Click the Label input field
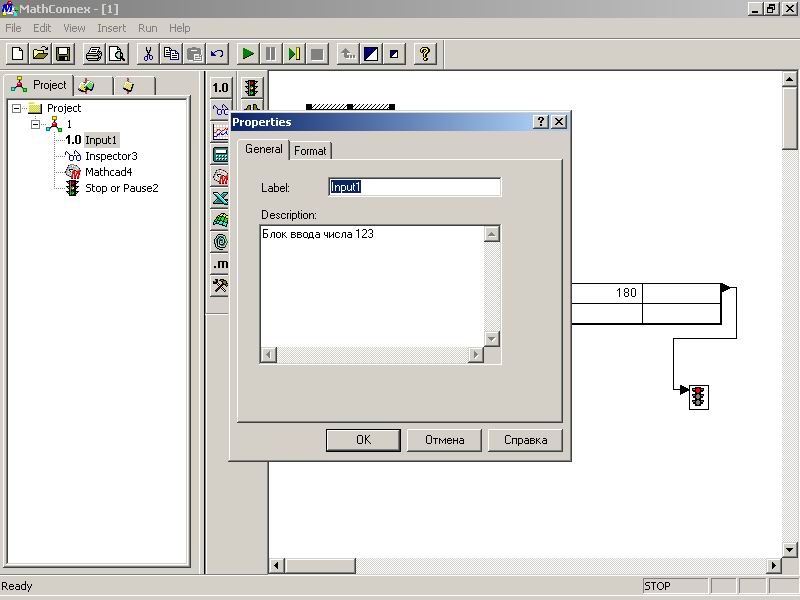 coord(415,187)
